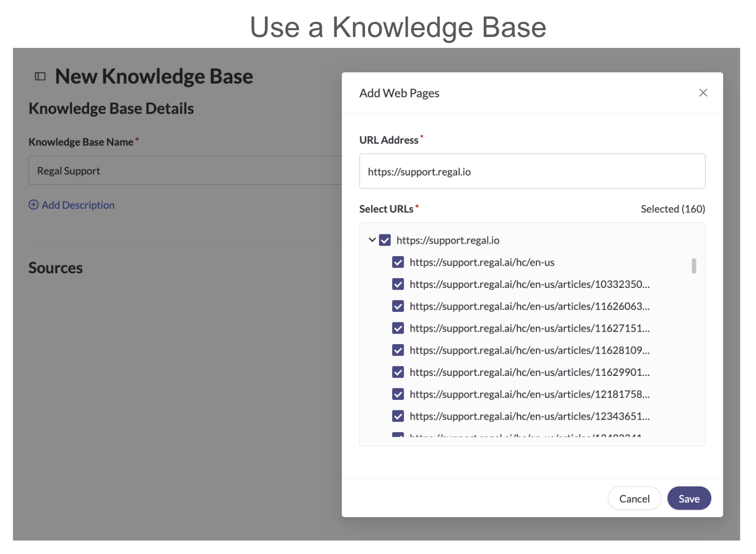Screen dimensions: 756x554
Task: Click the root https://support.regal.io tree label
Action: tap(448, 240)
